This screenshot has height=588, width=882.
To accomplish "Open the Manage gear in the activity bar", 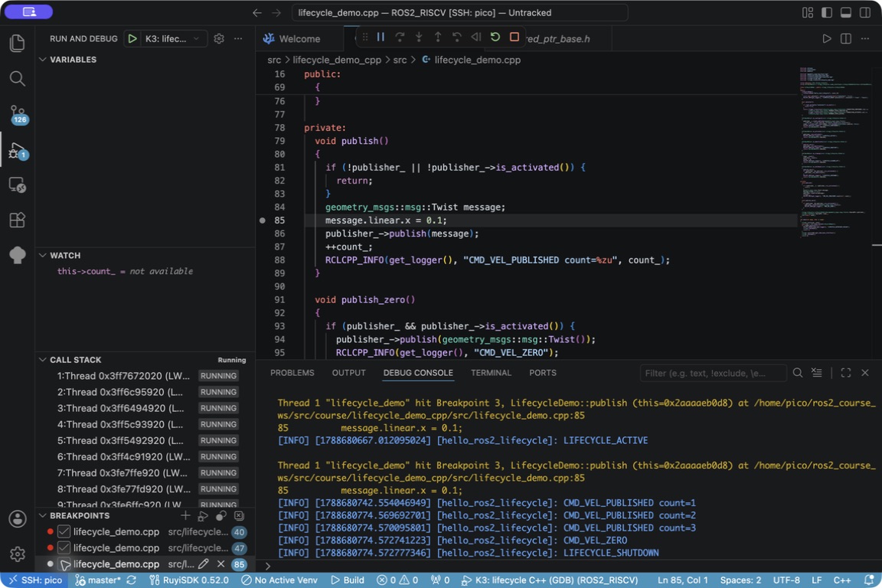I will [18, 554].
